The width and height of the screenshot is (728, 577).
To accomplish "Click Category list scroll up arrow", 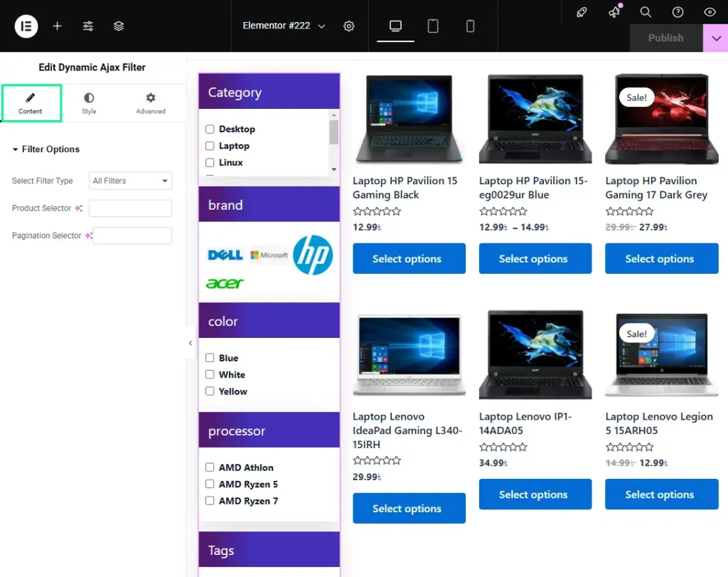I will pos(334,115).
